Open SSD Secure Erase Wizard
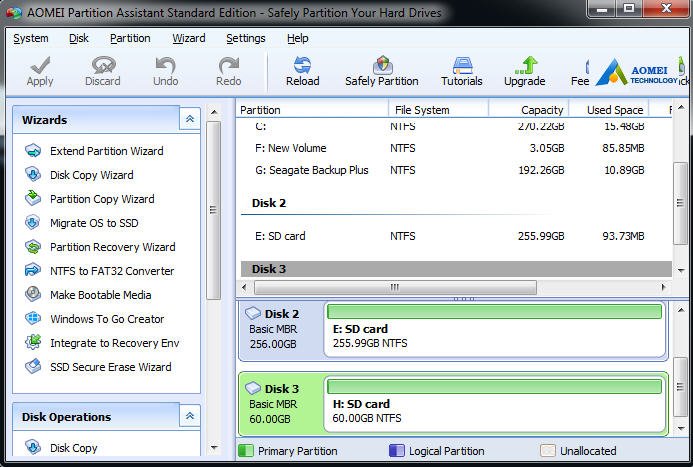This screenshot has width=693, height=467. (110, 367)
